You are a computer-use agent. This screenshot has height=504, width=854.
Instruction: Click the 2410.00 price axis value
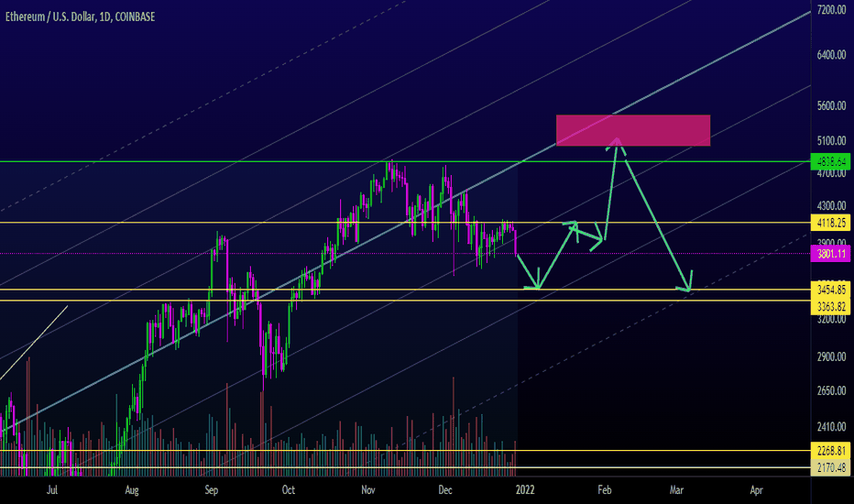(x=831, y=427)
